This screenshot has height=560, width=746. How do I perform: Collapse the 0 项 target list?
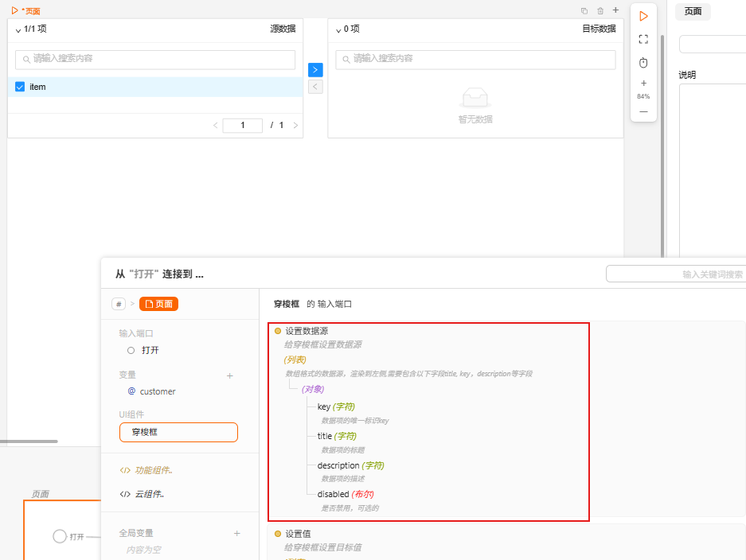[x=339, y=29]
